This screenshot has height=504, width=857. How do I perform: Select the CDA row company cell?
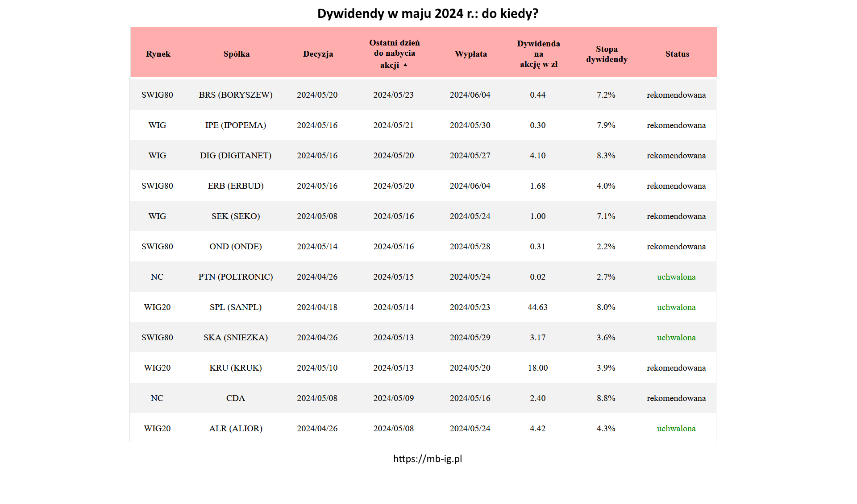tap(235, 398)
